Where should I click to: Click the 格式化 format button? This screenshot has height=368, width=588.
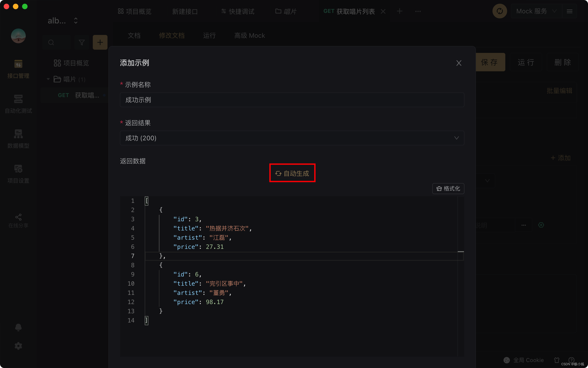[x=448, y=189]
